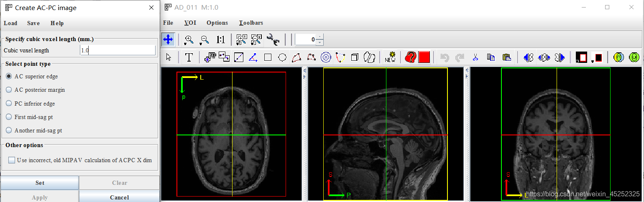Screen dimensions: 644x202
Task: Click the propagate VOI to next slice icon
Action: point(560,57)
